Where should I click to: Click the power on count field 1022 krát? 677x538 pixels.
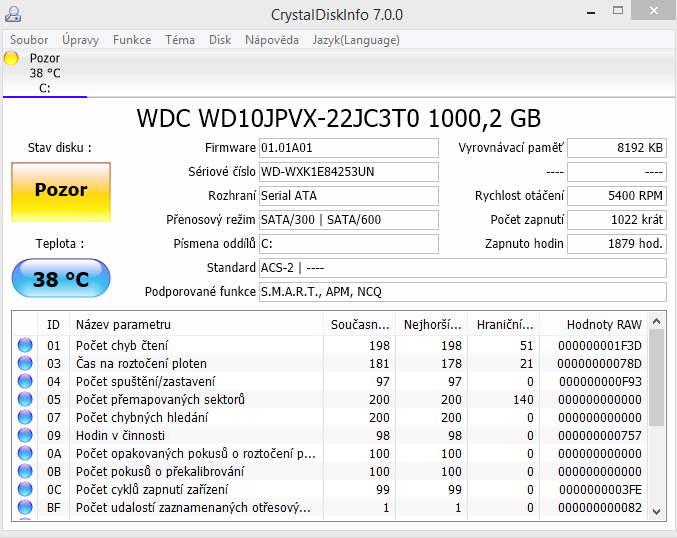pos(617,220)
